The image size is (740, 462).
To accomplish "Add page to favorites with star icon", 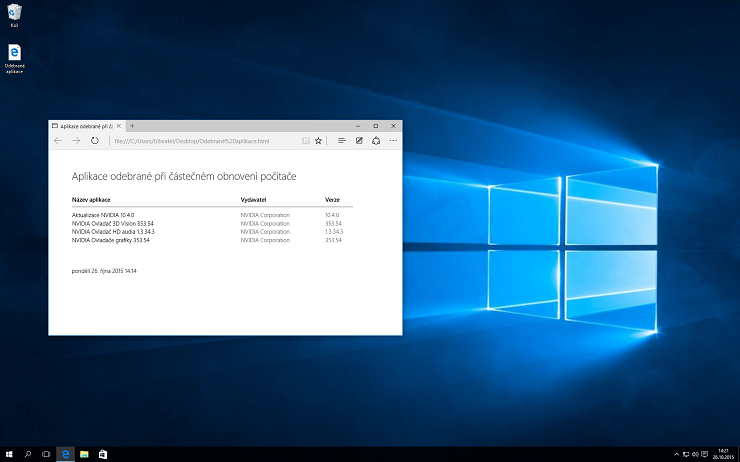I will pyautogui.click(x=319, y=141).
